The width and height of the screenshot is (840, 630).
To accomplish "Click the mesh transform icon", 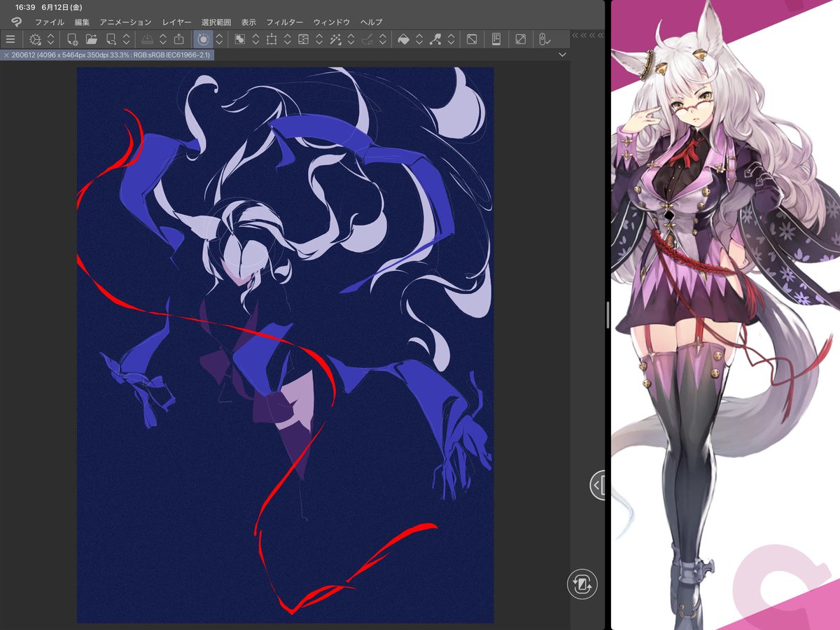I will point(303,39).
